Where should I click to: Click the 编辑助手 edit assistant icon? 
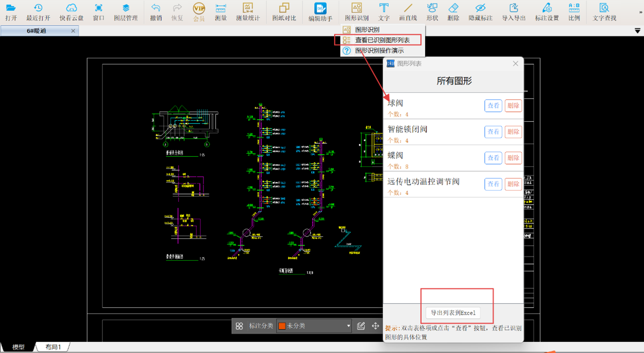point(320,12)
